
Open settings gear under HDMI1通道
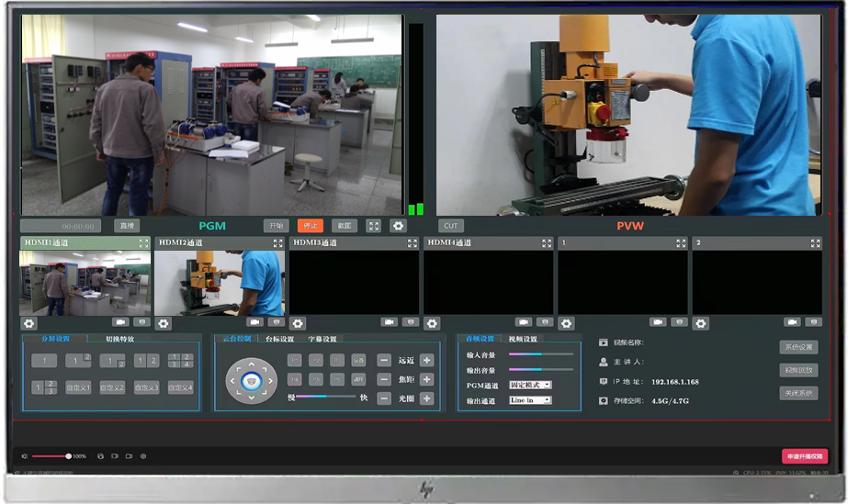(x=28, y=323)
